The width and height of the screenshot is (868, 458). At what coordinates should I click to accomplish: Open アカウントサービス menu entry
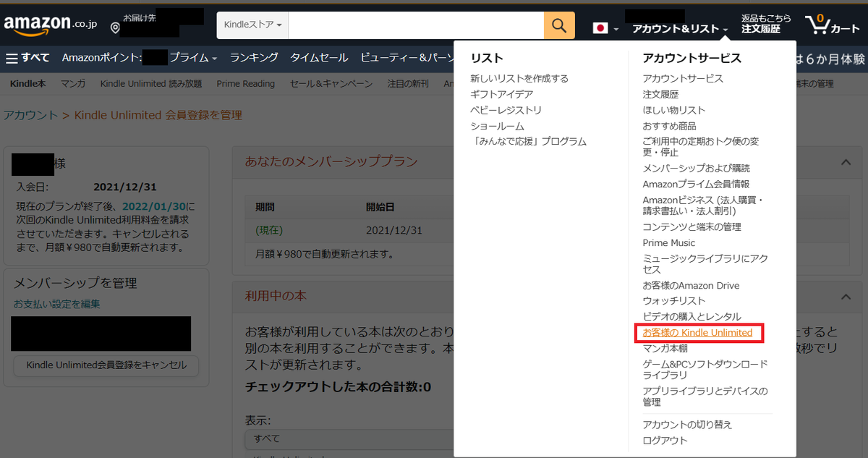coord(683,78)
